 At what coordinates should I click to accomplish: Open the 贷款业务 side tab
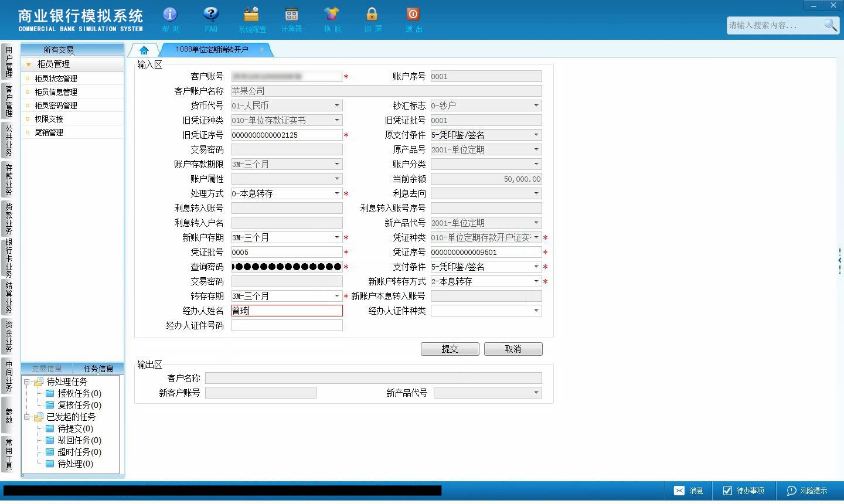pyautogui.click(x=8, y=219)
